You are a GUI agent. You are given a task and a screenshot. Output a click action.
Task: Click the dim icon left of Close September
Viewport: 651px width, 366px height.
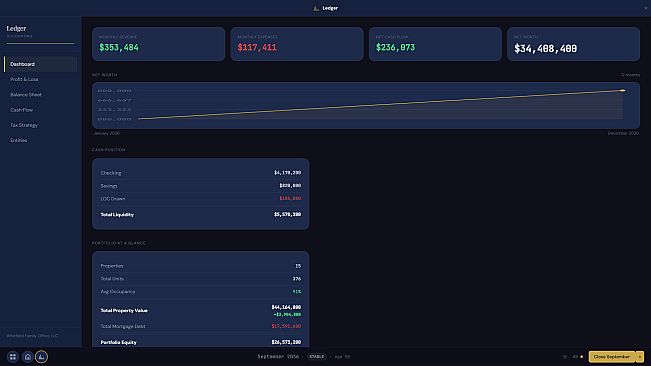(x=565, y=356)
